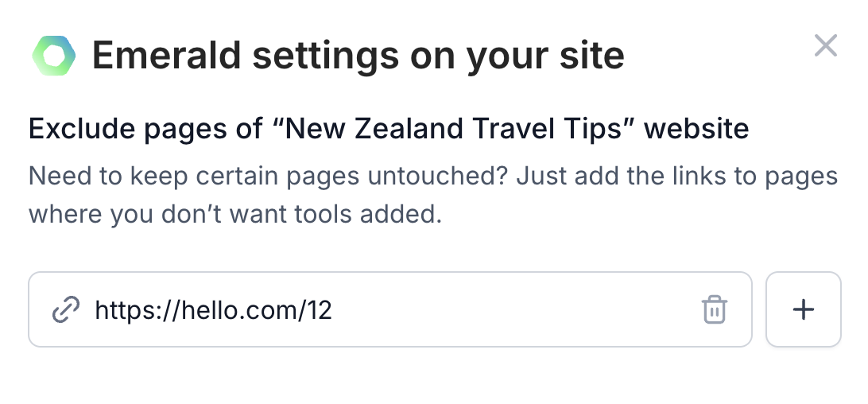868x404 pixels.
Task: Remove the excluded URL entry
Action: 714,309
